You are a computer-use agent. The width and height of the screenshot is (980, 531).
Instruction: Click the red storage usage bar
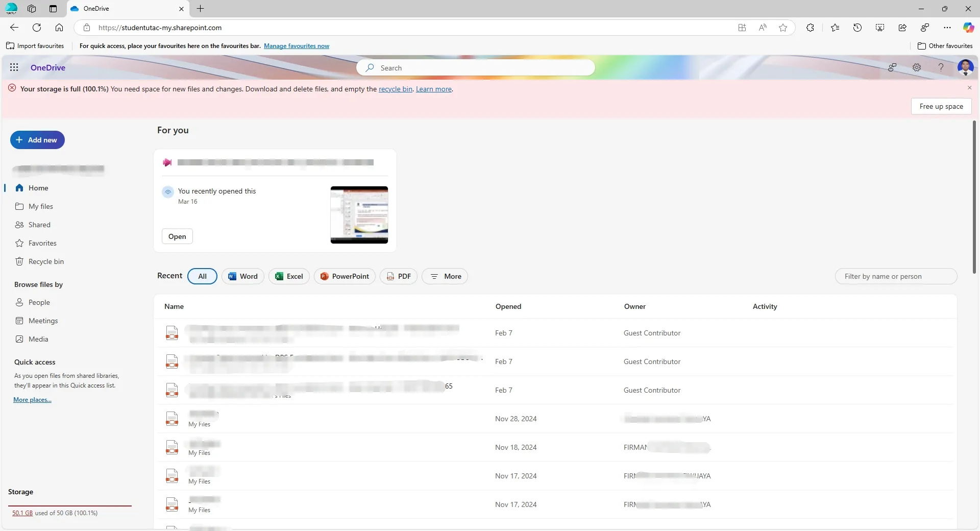(x=70, y=506)
